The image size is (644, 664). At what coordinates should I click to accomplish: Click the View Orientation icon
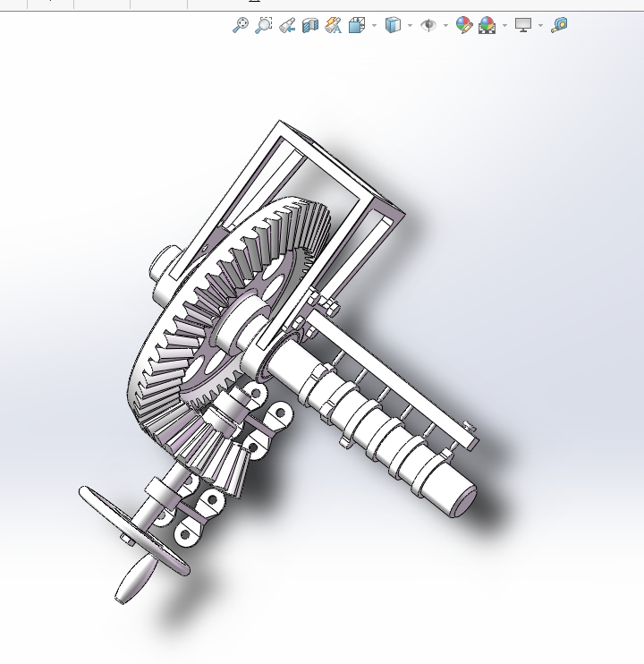point(356,25)
